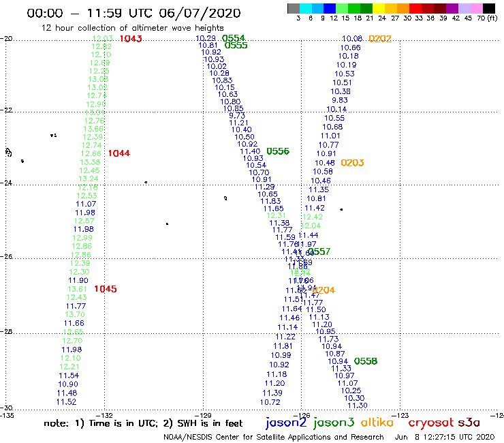
Task: Click the green reading 12.31
Action: click(276, 215)
